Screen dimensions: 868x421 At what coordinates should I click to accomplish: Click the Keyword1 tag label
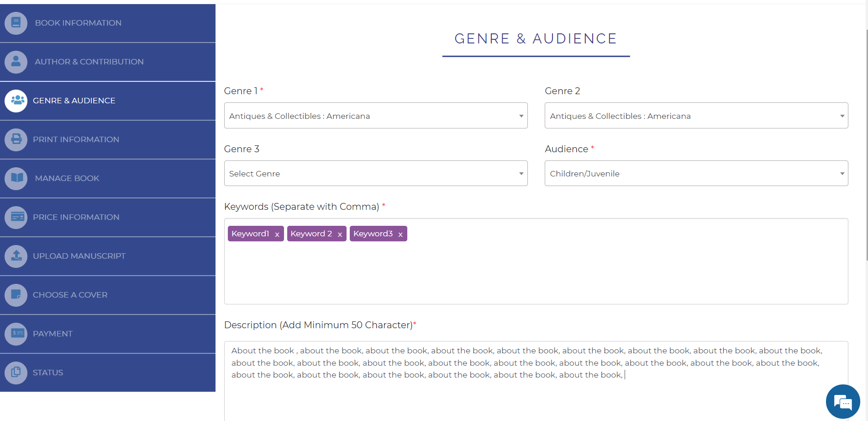tap(250, 234)
